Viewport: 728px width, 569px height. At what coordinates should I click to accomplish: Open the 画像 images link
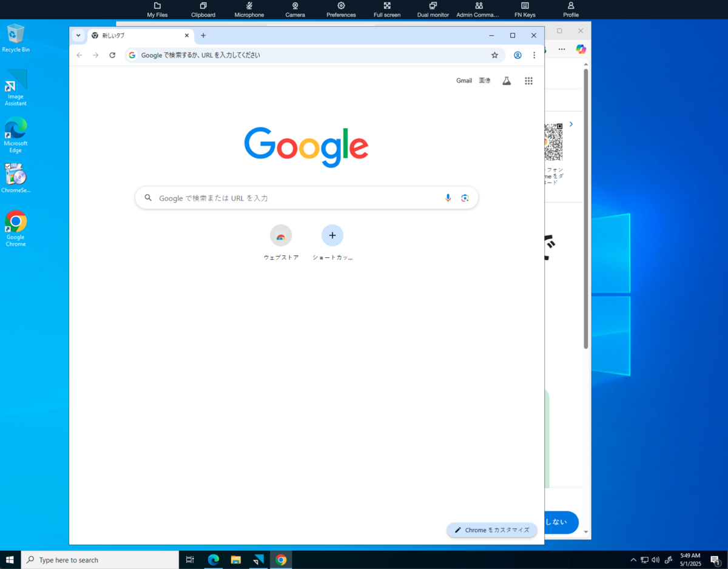[x=485, y=81]
